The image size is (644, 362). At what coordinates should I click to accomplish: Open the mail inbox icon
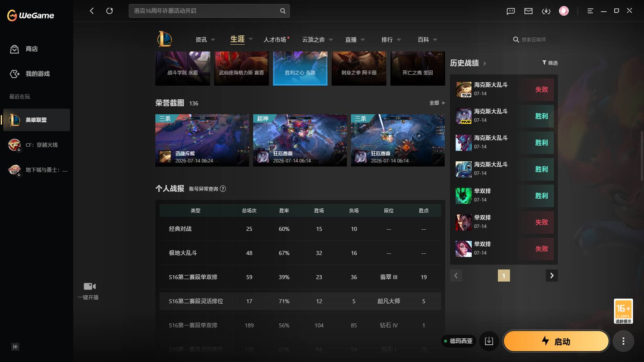coord(528,11)
